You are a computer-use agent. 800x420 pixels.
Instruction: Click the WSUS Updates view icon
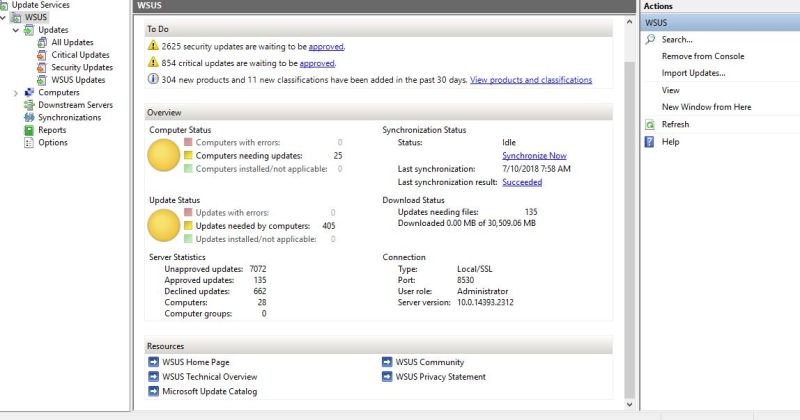(x=42, y=80)
